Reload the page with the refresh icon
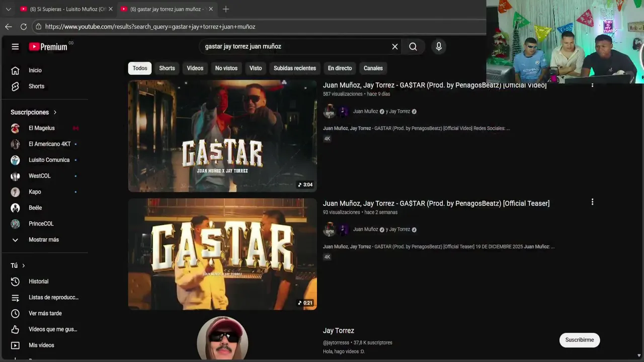Image resolution: width=644 pixels, height=362 pixels. point(24,27)
